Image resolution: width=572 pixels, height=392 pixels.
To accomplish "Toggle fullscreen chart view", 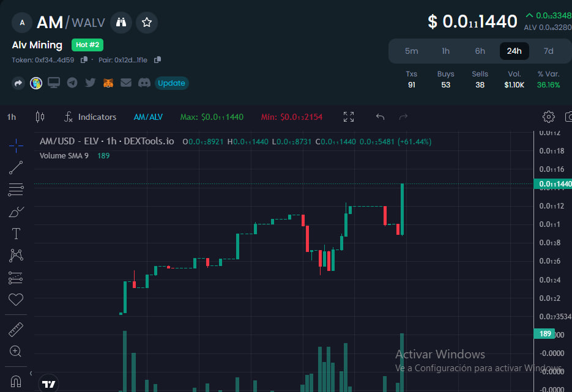I will click(349, 116).
